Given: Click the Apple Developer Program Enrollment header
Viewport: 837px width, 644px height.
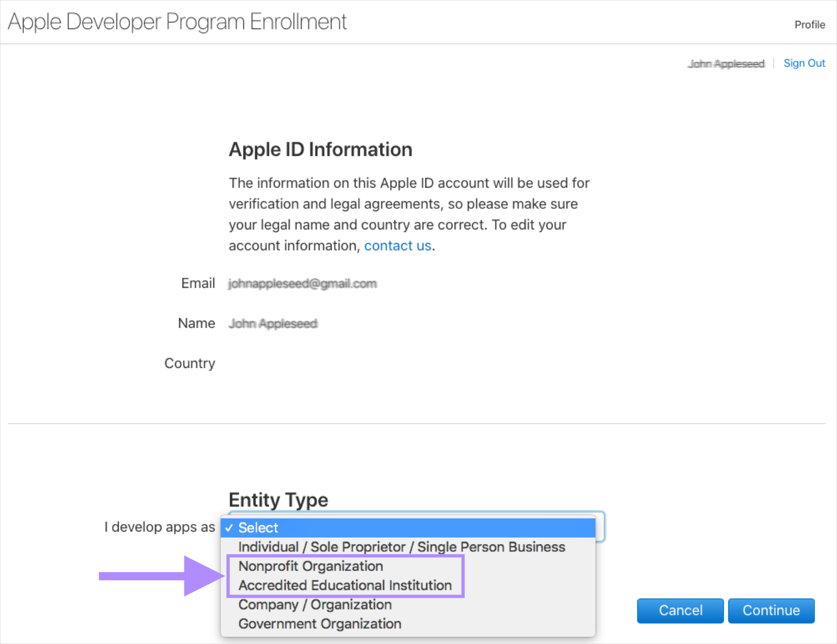Looking at the screenshot, I should 178,21.
